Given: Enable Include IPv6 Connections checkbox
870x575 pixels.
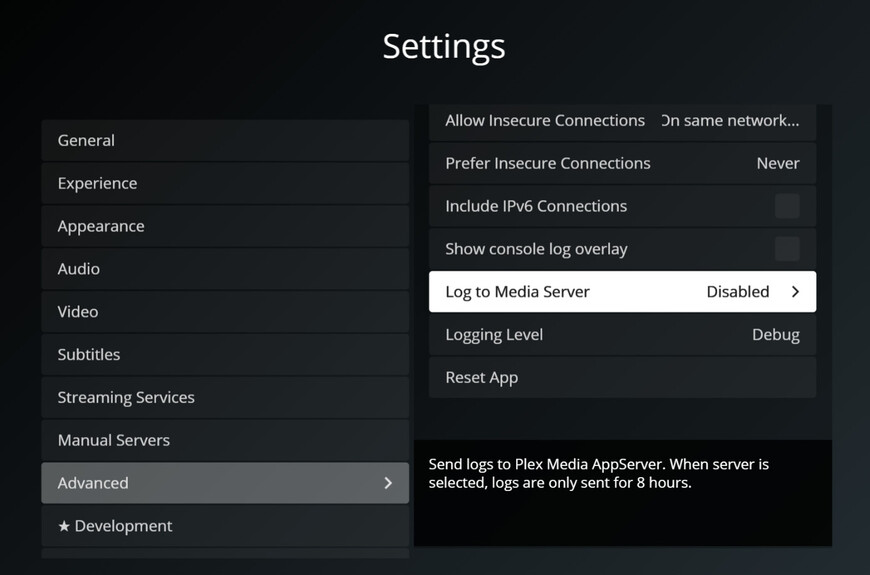Looking at the screenshot, I should point(787,206).
